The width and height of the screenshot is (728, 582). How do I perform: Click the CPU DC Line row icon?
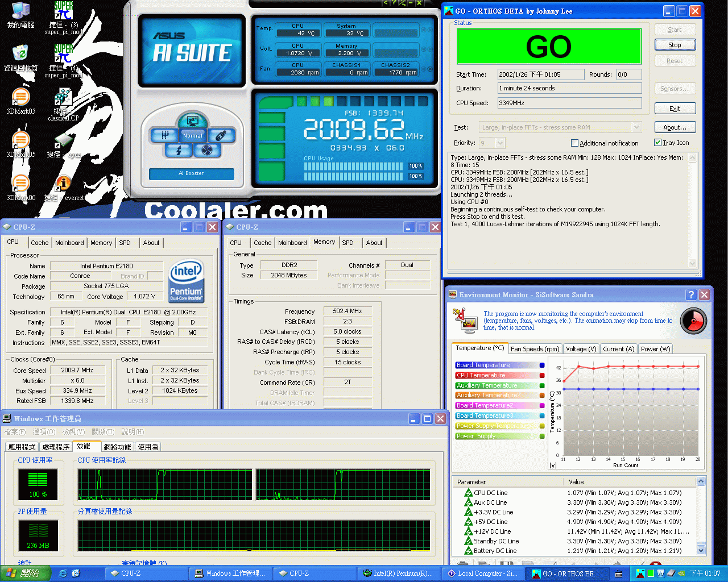point(469,493)
